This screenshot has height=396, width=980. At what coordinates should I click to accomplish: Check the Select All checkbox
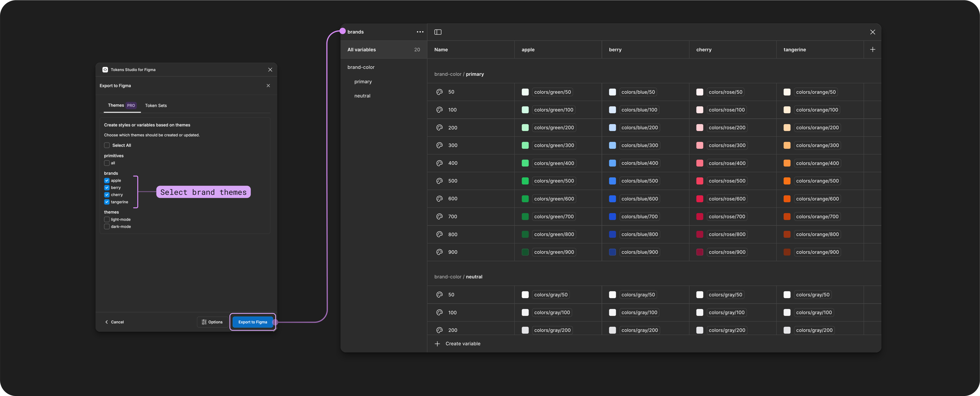[107, 145]
